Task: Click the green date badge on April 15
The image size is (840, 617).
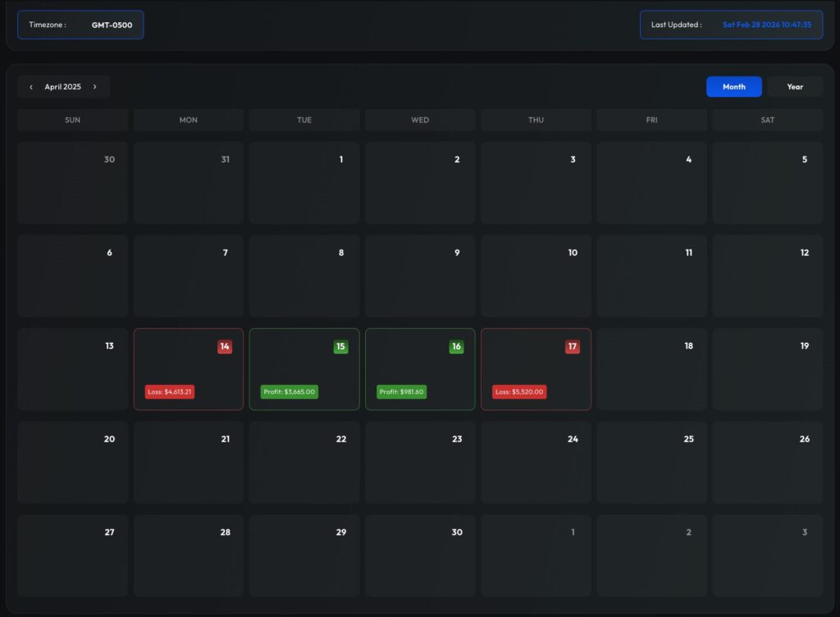Action: [340, 346]
